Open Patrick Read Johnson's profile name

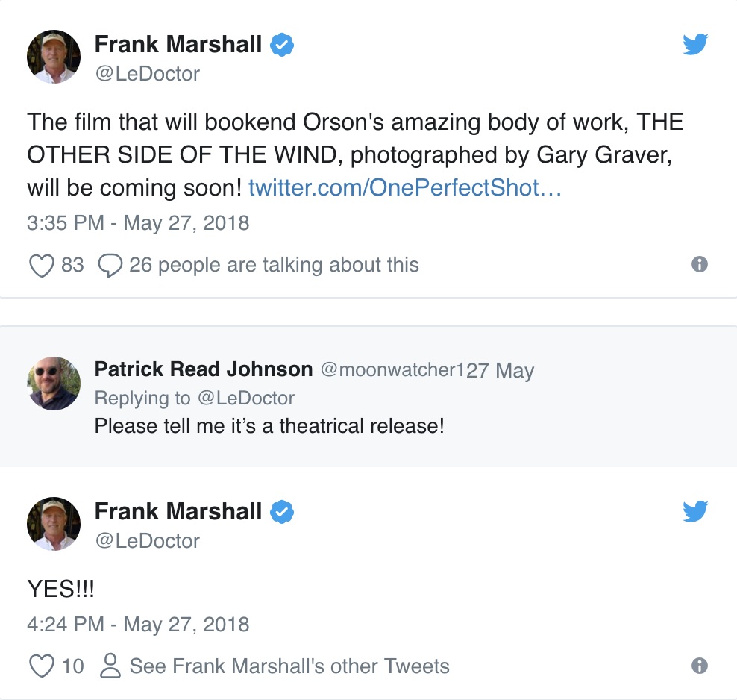pyautogui.click(x=204, y=369)
